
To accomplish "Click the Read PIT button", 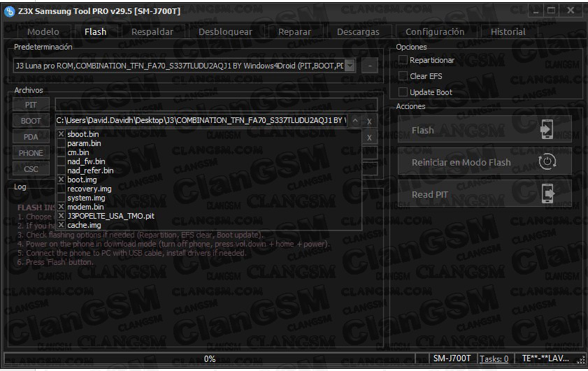I will pos(485,194).
